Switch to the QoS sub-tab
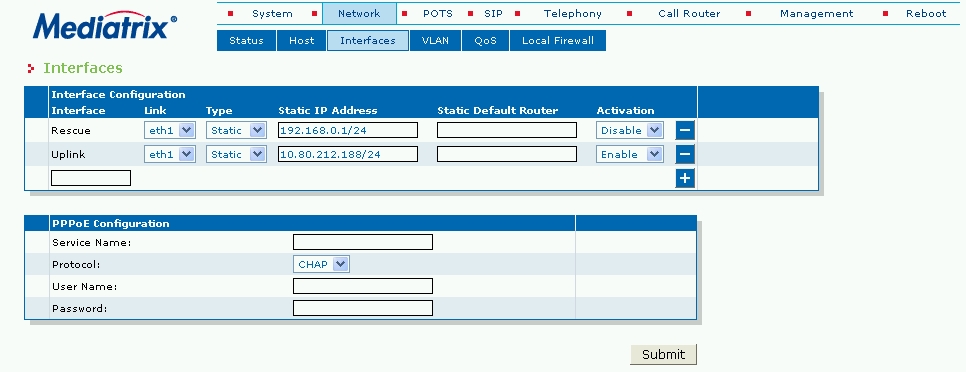Image resolution: width=966 pixels, height=372 pixels. tap(485, 41)
